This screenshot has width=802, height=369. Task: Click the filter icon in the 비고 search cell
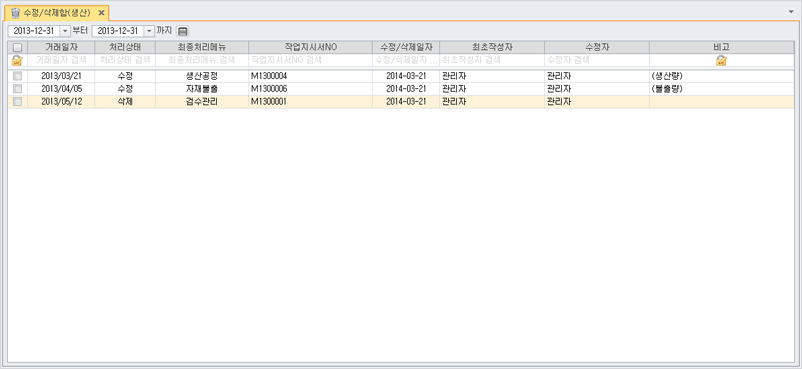click(x=722, y=60)
